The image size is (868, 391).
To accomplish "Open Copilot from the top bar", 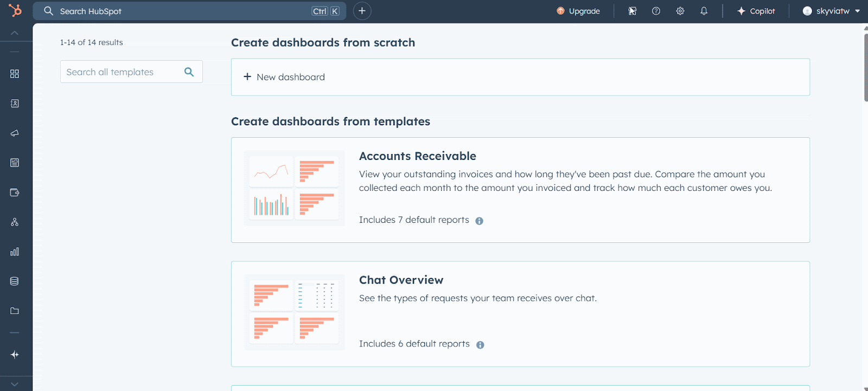I will pos(756,11).
